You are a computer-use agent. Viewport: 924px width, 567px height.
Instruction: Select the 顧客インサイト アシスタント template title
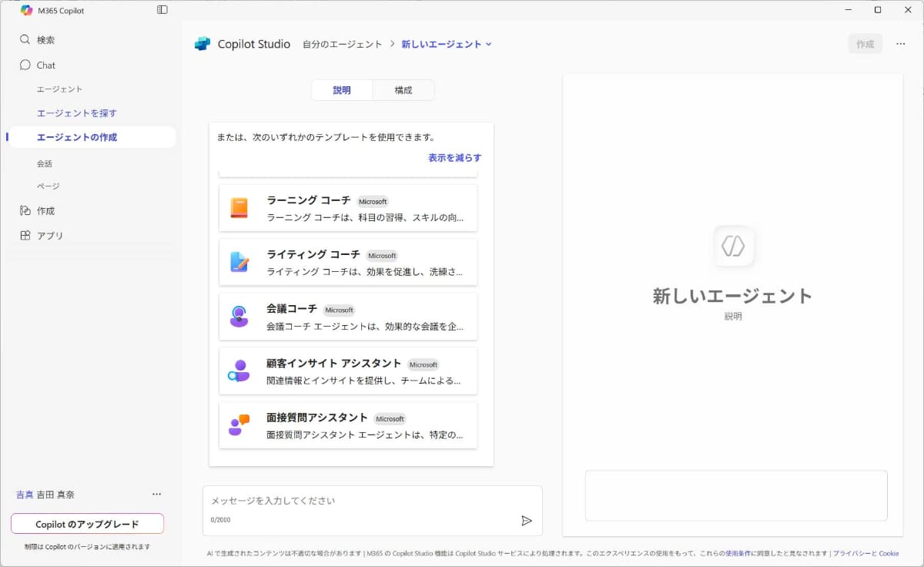(334, 364)
